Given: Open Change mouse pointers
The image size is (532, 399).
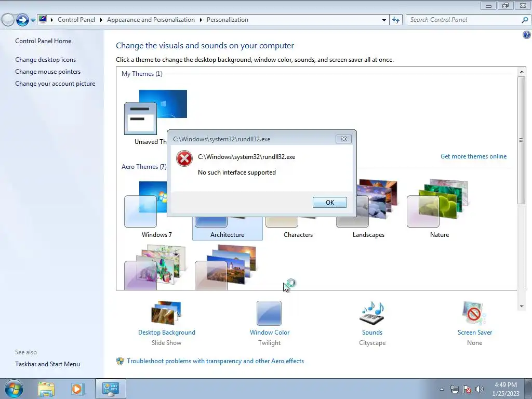Looking at the screenshot, I should point(48,72).
